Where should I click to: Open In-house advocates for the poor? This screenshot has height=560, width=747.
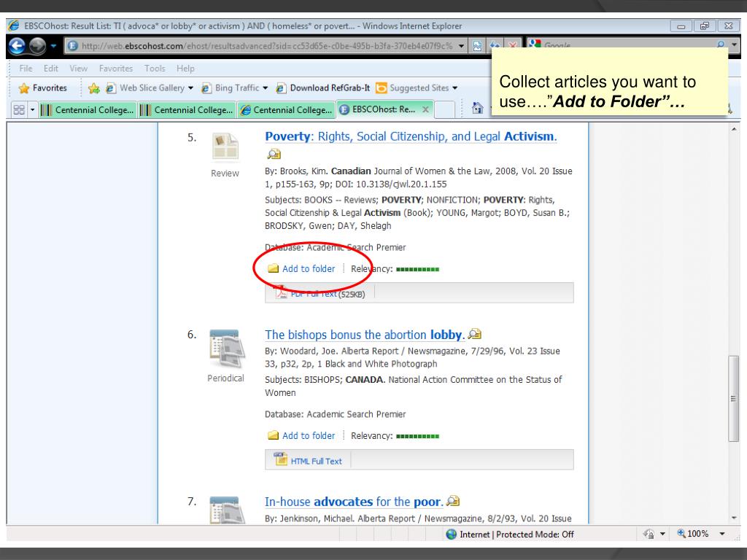coord(354,502)
